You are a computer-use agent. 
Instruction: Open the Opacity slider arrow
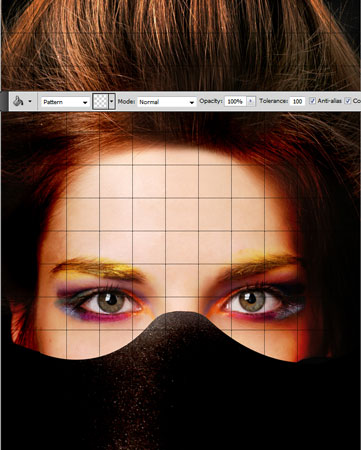pos(251,101)
